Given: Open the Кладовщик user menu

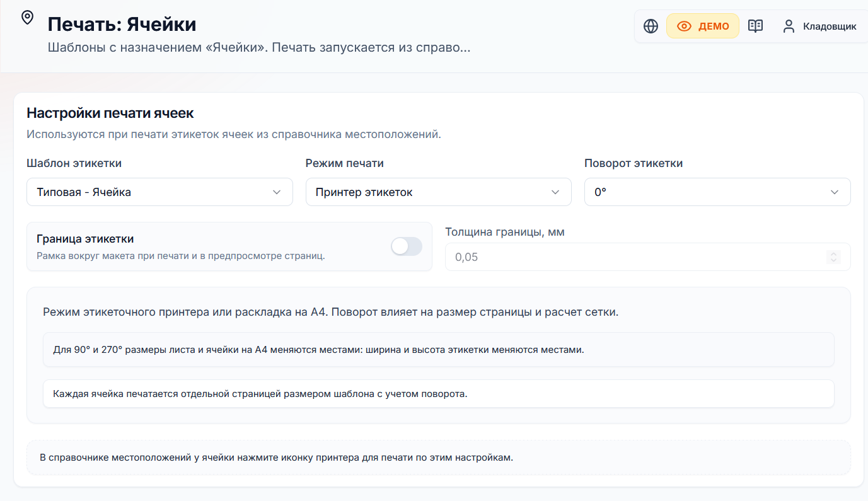Looking at the screenshot, I should pos(819,26).
